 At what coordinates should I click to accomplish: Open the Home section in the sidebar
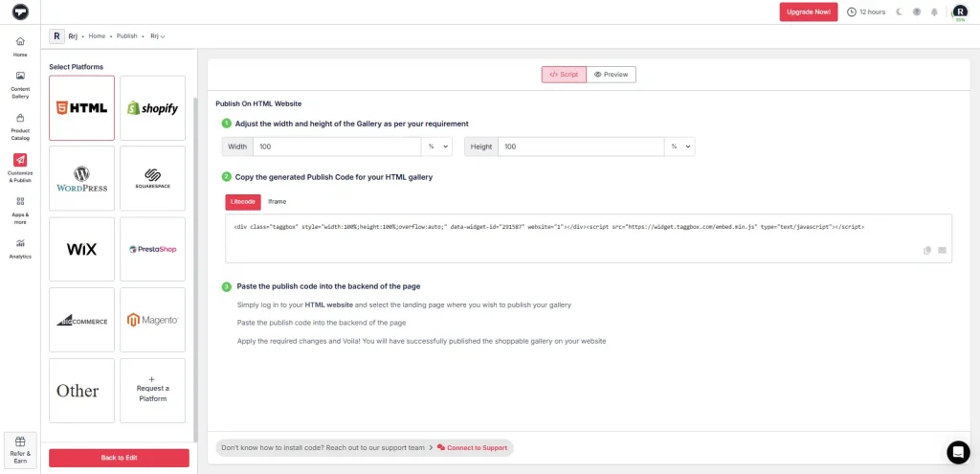20,47
